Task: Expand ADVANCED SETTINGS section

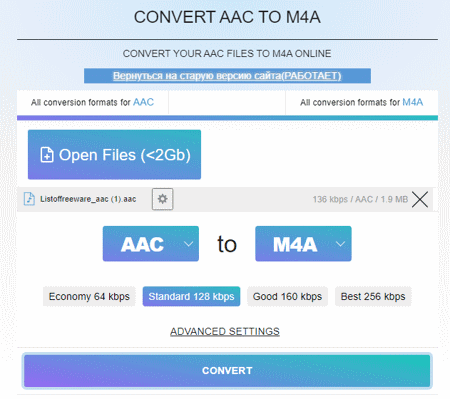Action: 225,331
